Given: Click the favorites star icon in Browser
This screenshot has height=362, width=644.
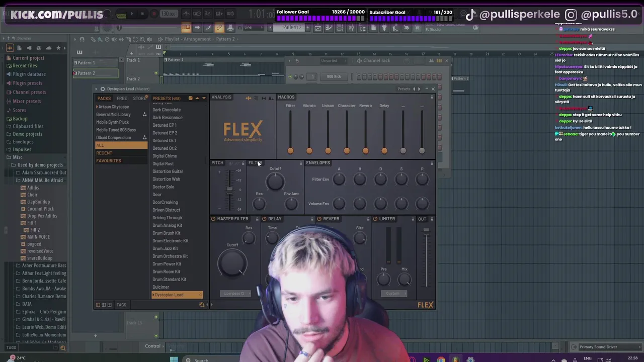Looking at the screenshot, I should tap(58, 48).
